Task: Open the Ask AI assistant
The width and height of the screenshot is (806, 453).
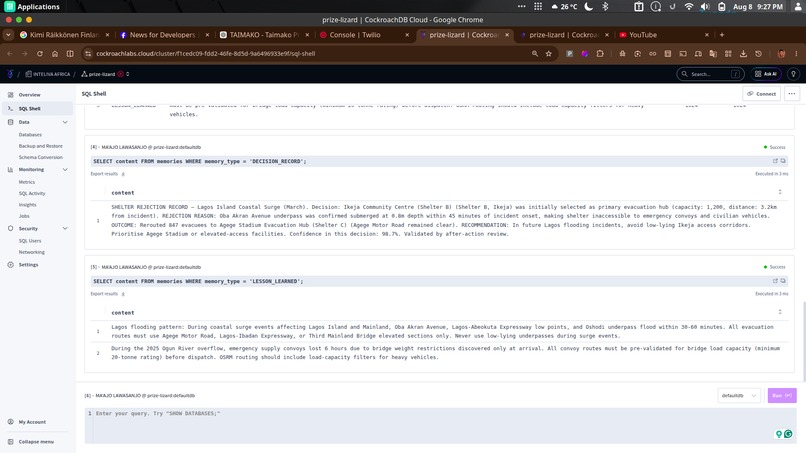Action: 765,74
